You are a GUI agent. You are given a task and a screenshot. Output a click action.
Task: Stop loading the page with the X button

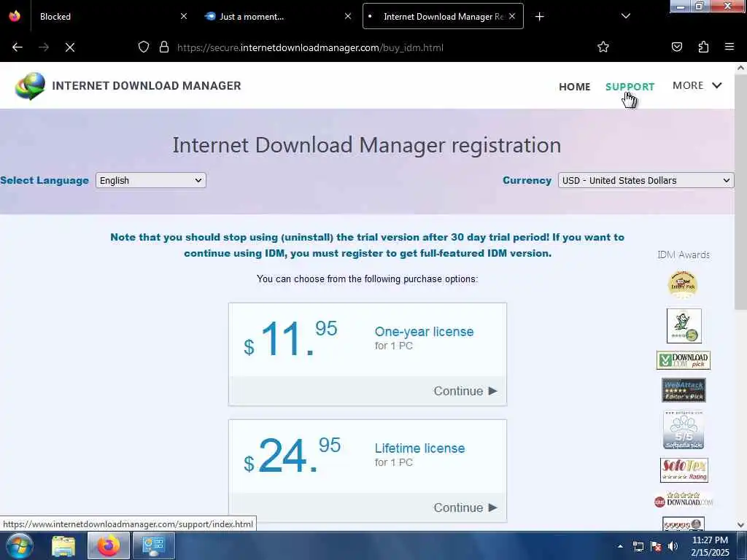click(70, 47)
